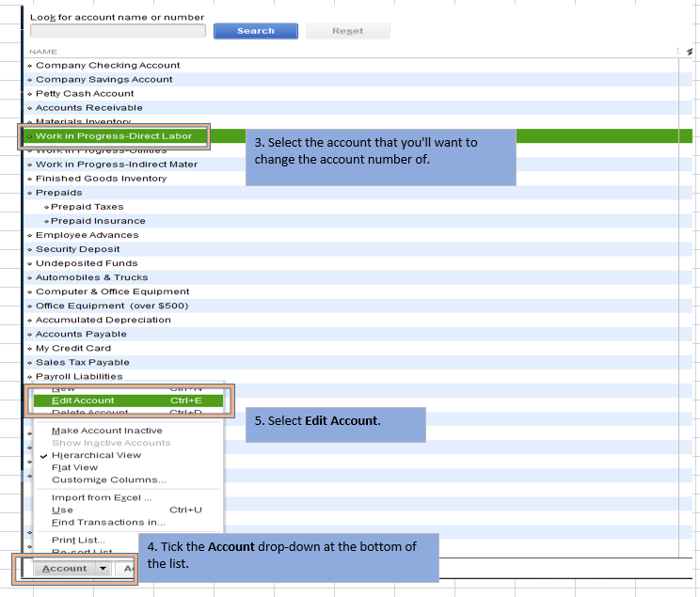Select My Credit Card row
700x597 pixels.
[358, 349]
